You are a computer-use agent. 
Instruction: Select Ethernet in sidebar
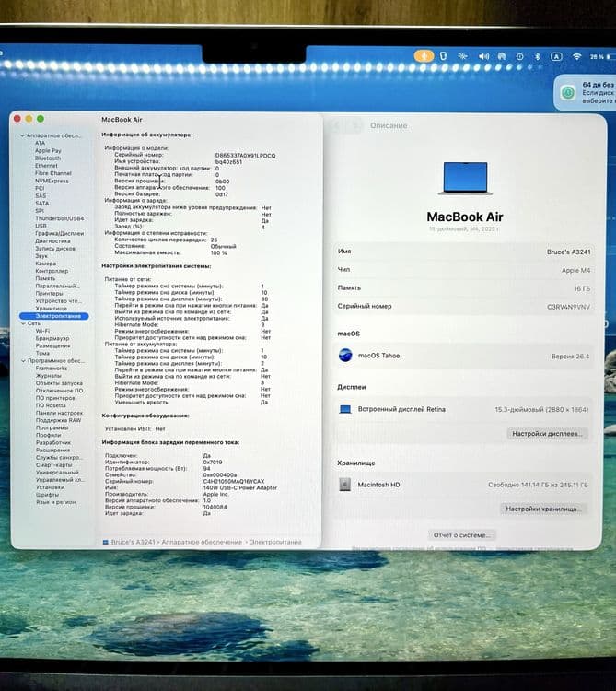[46, 165]
